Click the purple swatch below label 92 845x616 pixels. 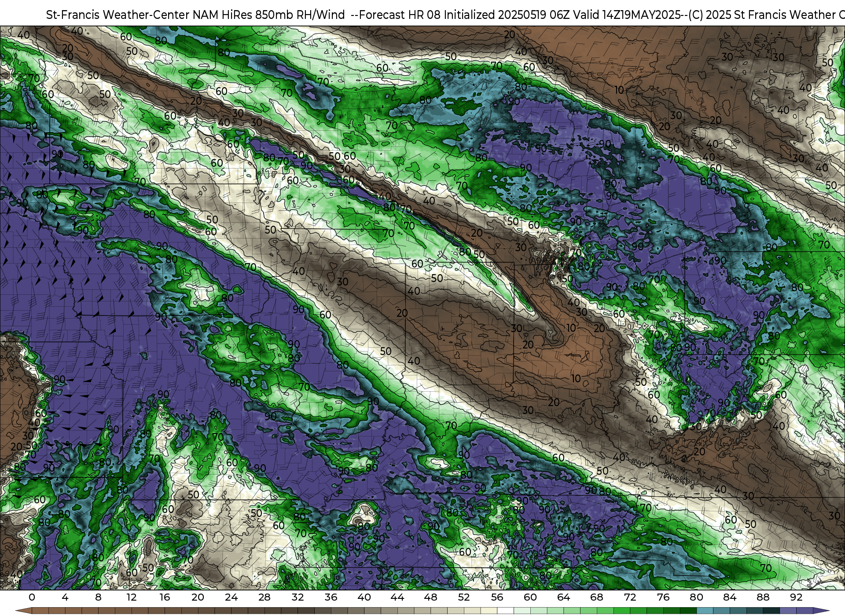(805, 611)
